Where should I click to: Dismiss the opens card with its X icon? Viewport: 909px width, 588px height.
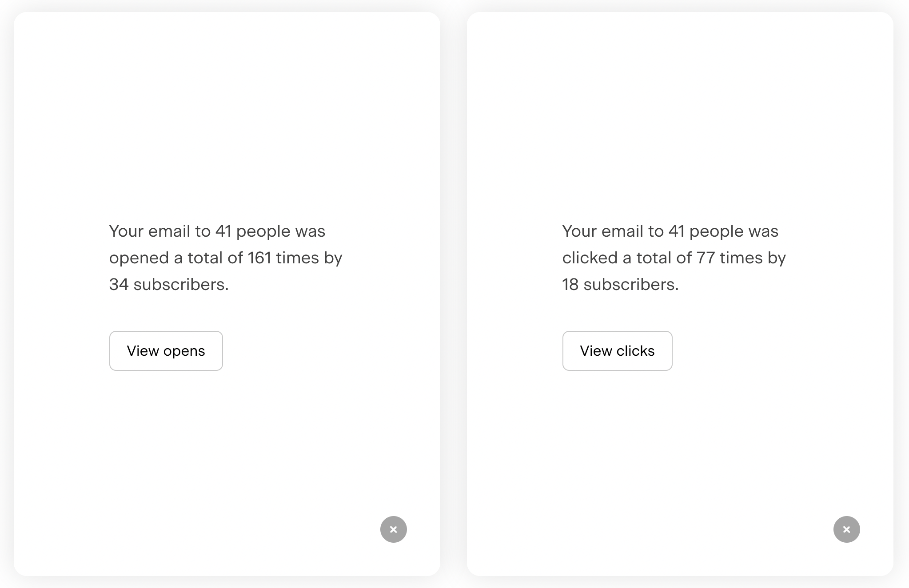tap(393, 529)
